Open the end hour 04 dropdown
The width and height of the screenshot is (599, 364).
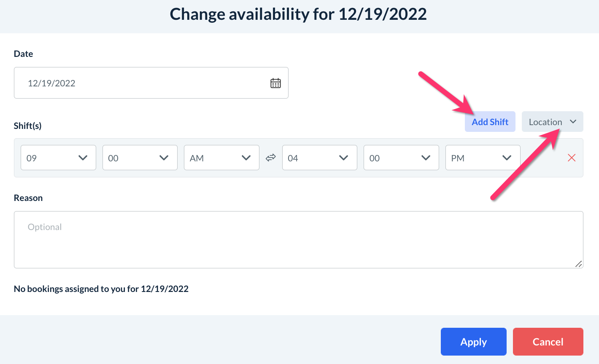point(319,158)
